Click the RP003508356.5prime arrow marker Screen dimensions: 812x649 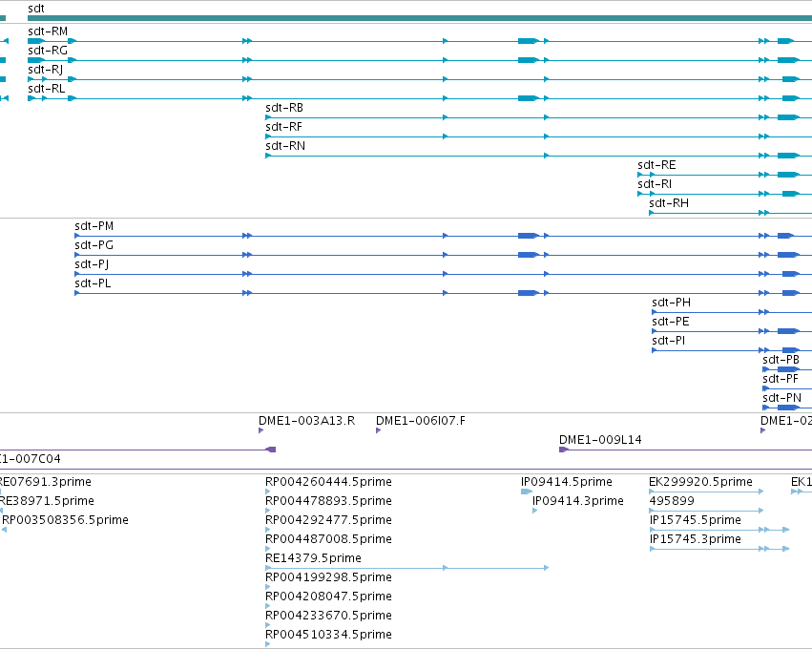(x=5, y=530)
